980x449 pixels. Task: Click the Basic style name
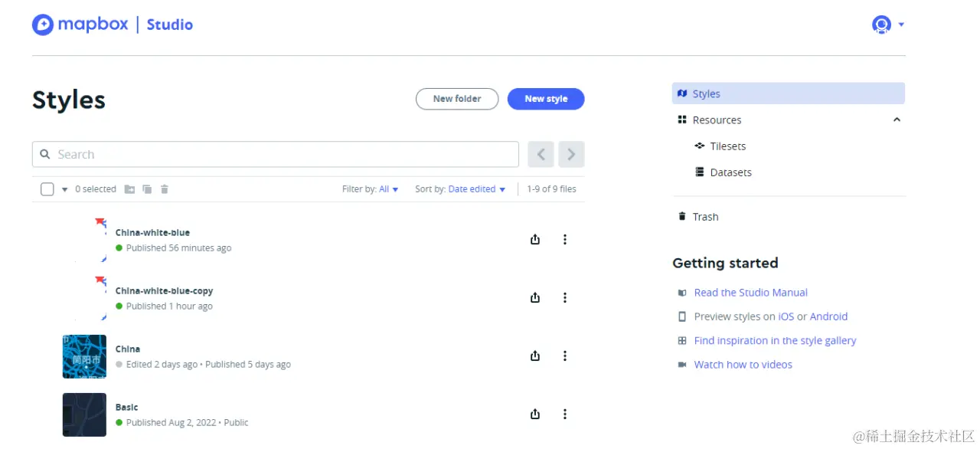(126, 408)
